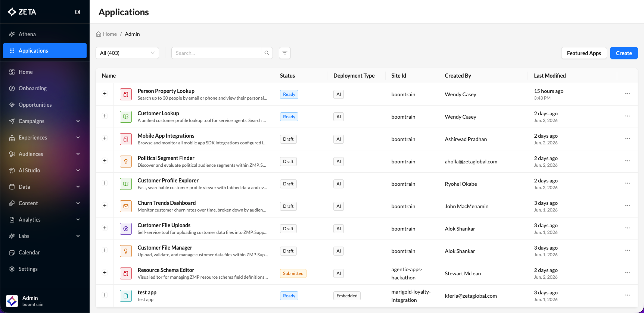Open more actions for Customer File Manager
The width and height of the screenshot is (644, 313).
coord(628,250)
